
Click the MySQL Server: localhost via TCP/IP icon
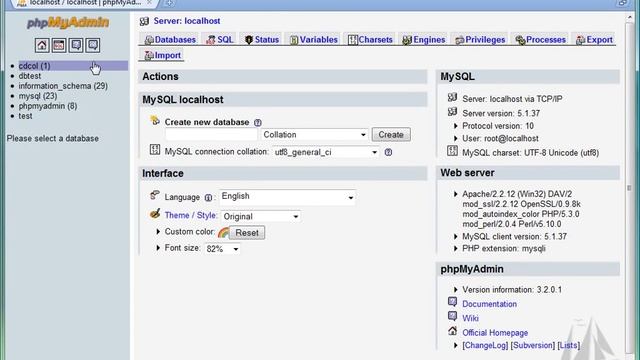click(x=452, y=97)
